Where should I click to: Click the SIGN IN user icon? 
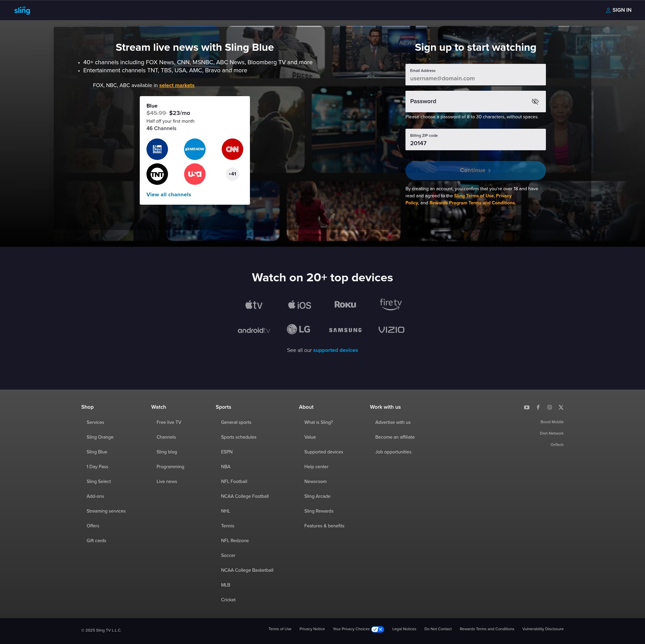tap(608, 10)
